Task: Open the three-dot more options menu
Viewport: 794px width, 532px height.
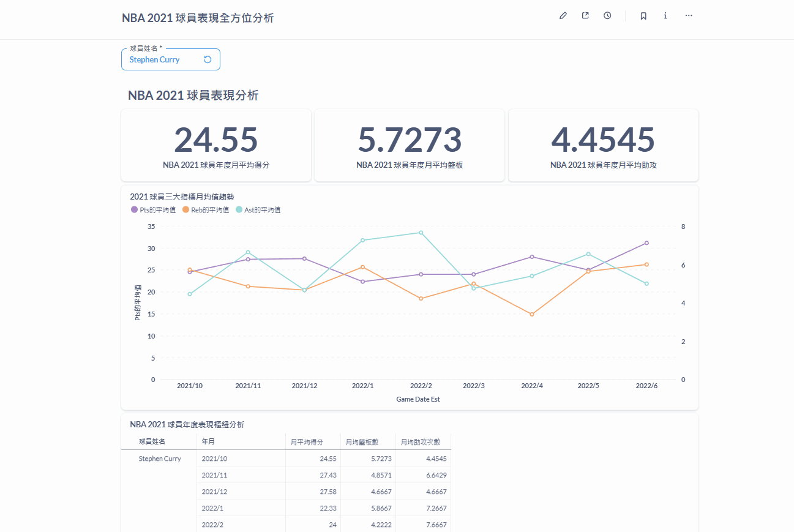Action: (689, 16)
